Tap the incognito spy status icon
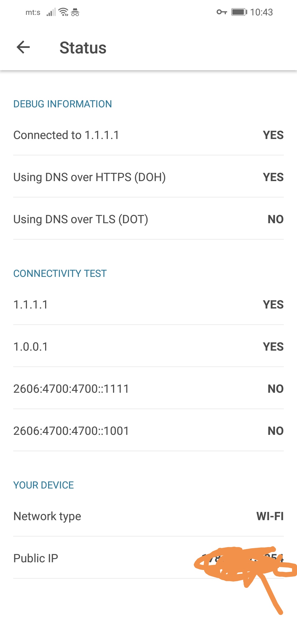The width and height of the screenshot is (297, 644). click(x=75, y=12)
